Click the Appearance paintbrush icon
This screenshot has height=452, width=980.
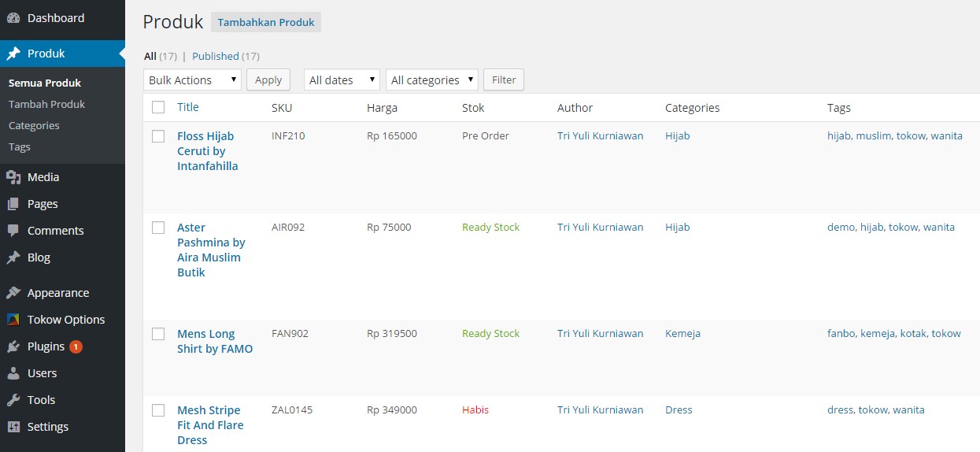(x=13, y=293)
